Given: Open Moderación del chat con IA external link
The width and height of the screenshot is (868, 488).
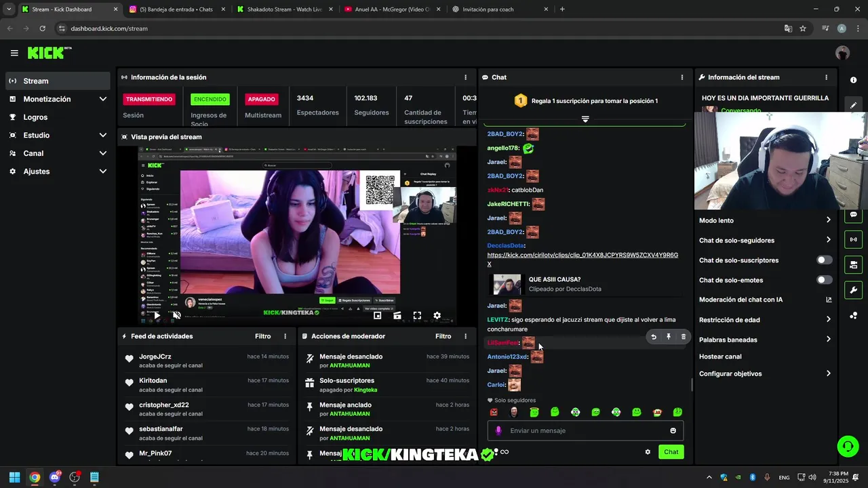Looking at the screenshot, I should [829, 300].
